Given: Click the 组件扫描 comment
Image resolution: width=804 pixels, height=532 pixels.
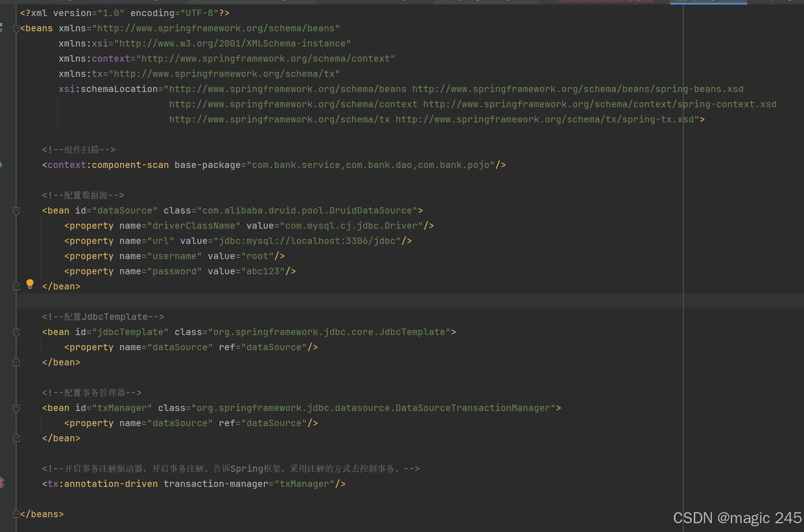Looking at the screenshot, I should pos(79,150).
